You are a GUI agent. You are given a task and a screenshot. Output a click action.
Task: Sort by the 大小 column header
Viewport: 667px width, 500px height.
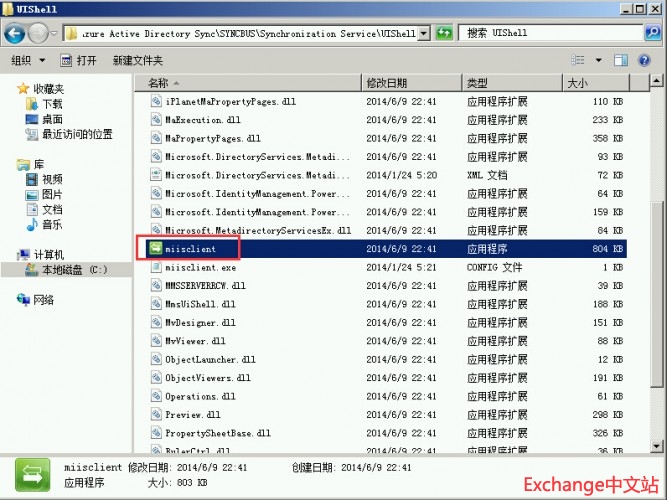pos(578,83)
